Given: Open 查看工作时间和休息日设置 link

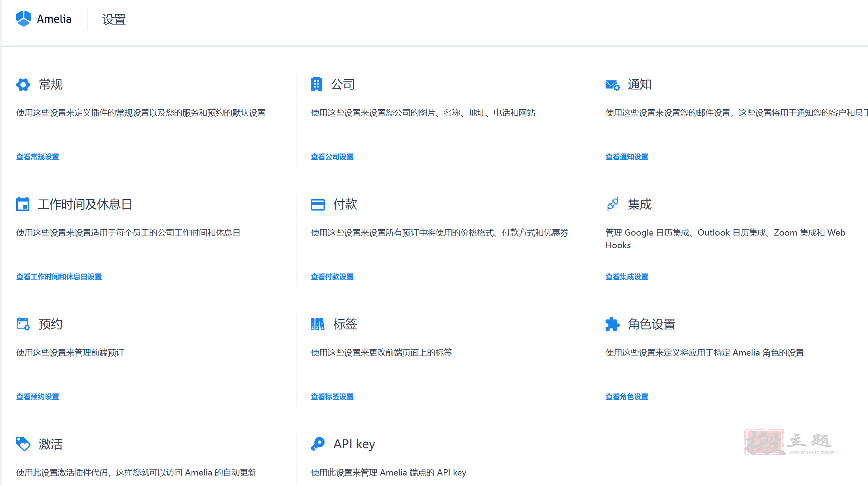Looking at the screenshot, I should [x=59, y=277].
